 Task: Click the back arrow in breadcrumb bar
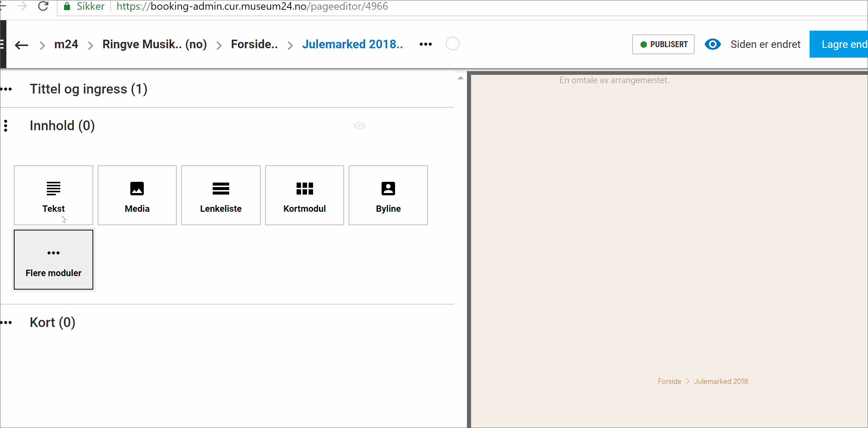[x=21, y=45]
